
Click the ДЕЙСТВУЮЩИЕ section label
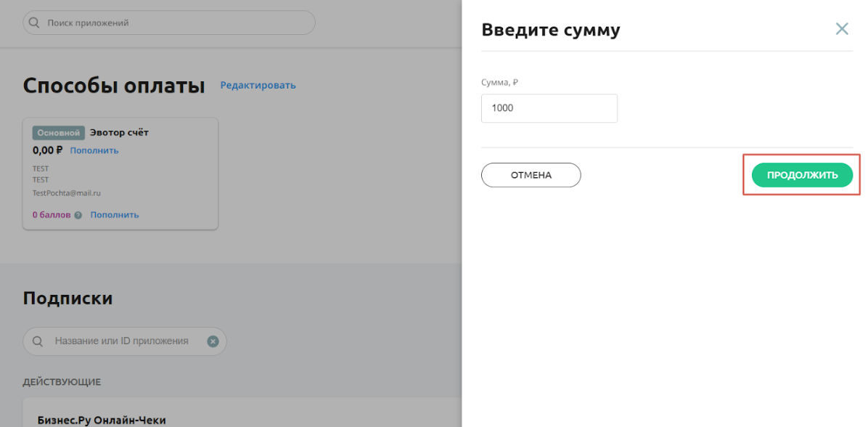click(x=62, y=382)
